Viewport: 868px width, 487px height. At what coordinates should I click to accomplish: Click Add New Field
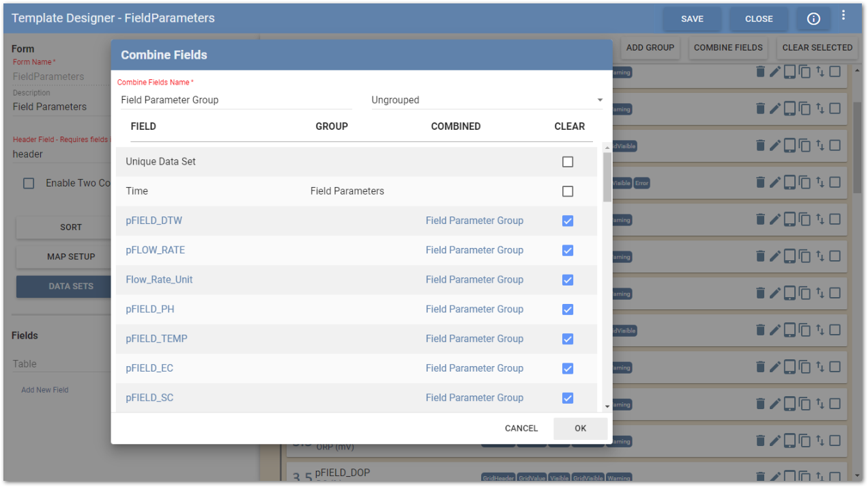coord(45,390)
